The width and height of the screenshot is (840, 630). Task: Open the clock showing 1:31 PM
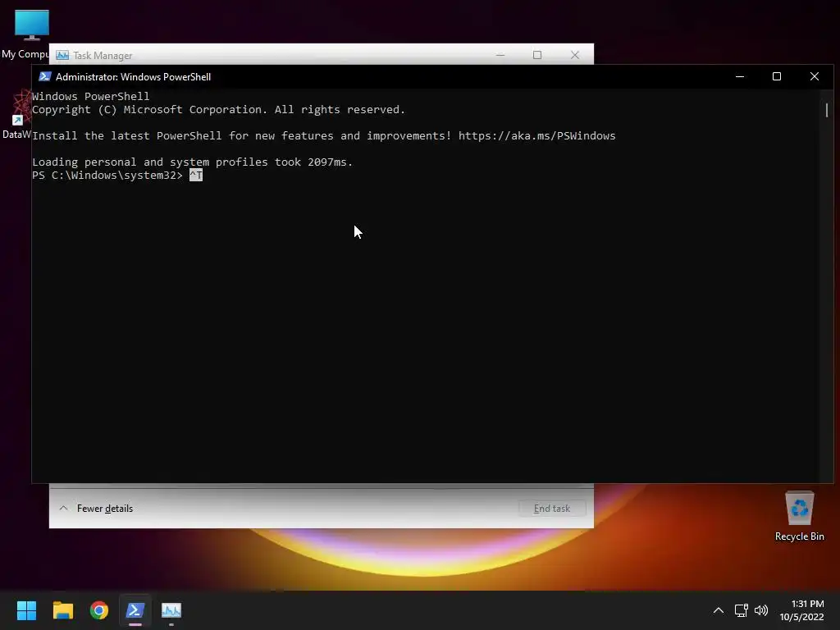click(801, 610)
